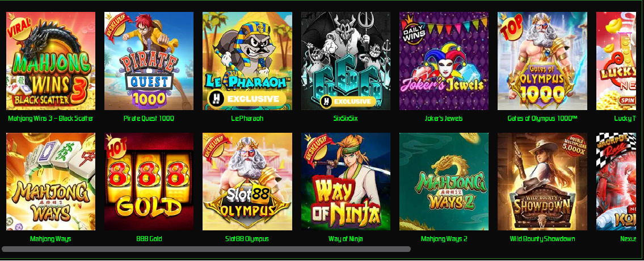
Task: Open the Gates of Olympus 1000 thumbnail
Action: 542,61
